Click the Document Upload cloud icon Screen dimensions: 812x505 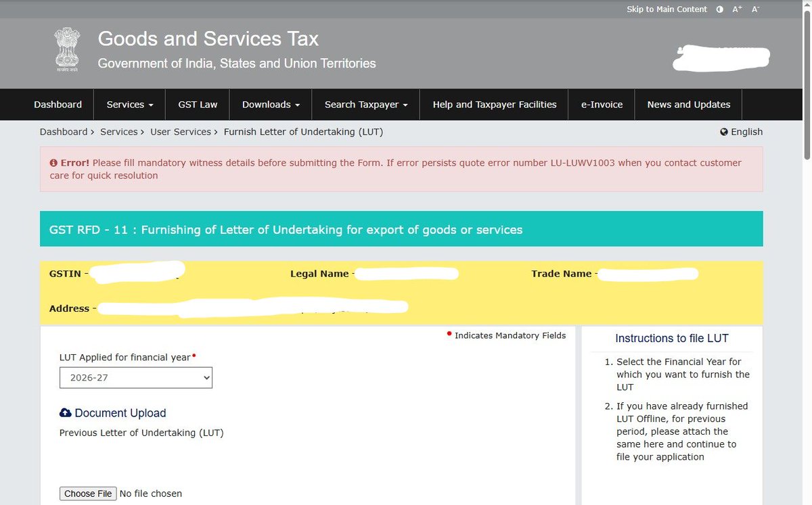65,413
